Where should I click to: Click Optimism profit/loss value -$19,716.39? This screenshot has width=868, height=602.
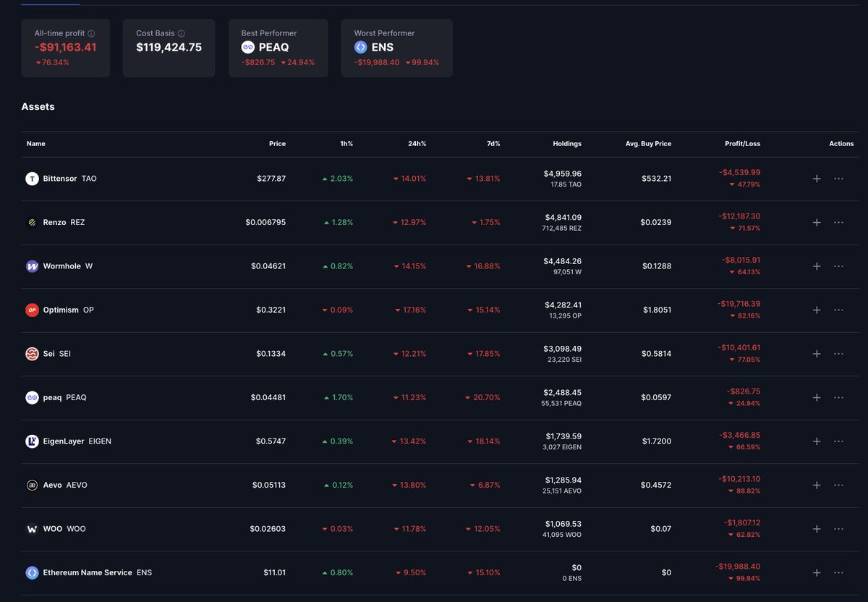(739, 304)
